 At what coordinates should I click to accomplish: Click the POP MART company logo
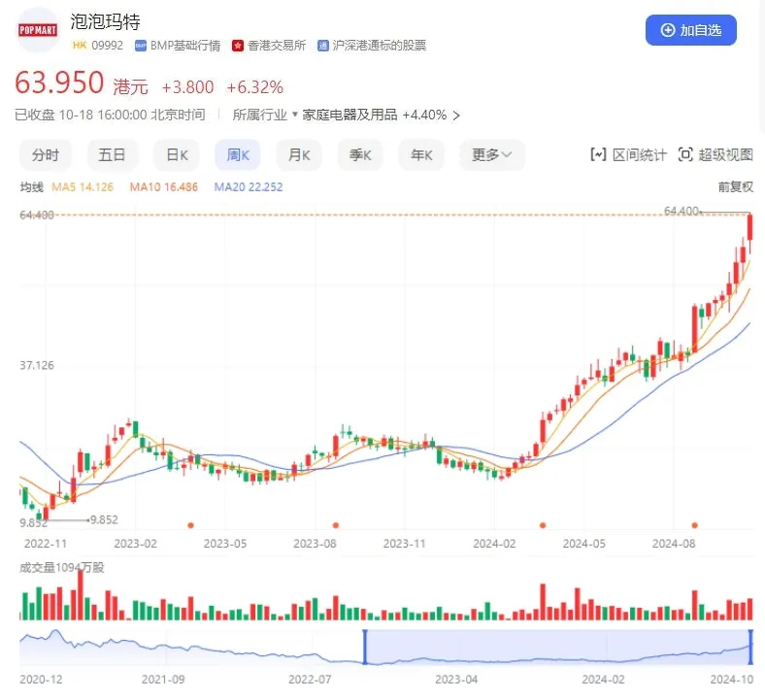(38, 30)
